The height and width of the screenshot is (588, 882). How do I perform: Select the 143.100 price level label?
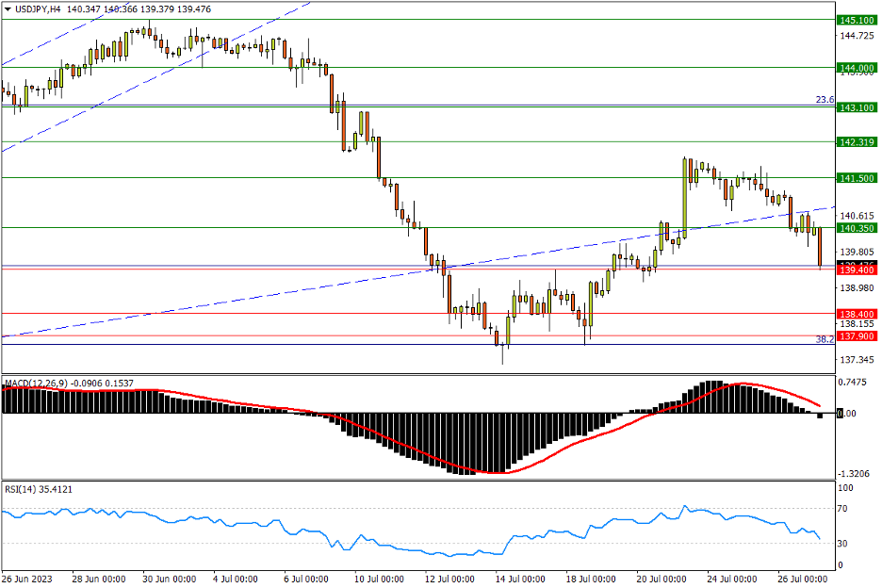pyautogui.click(x=857, y=107)
